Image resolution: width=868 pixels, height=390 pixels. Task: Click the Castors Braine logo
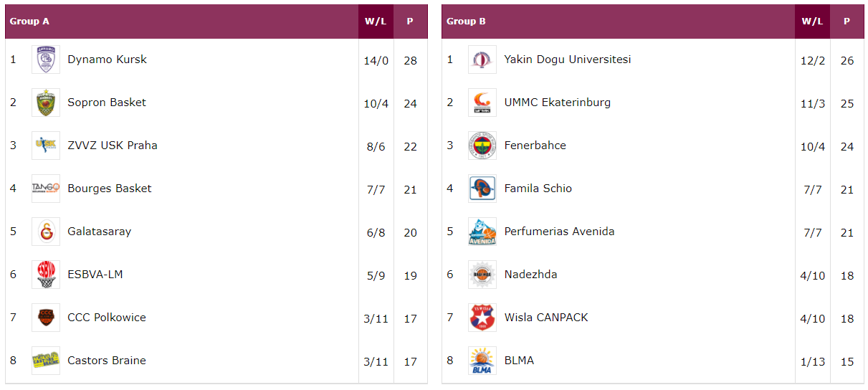click(x=46, y=361)
